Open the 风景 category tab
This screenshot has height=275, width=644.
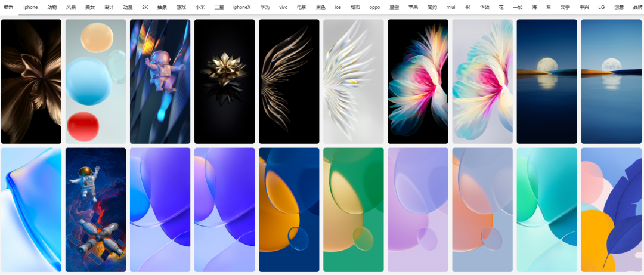pyautogui.click(x=71, y=7)
